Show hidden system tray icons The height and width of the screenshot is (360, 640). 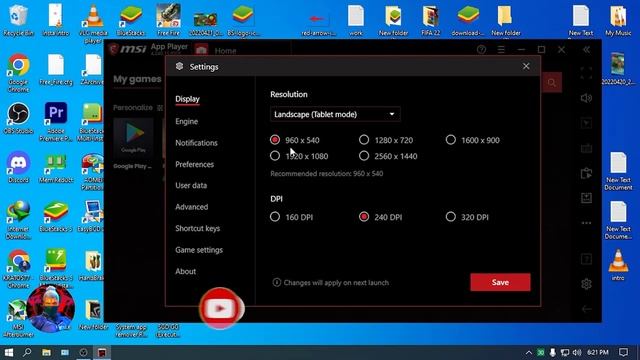pos(529,352)
